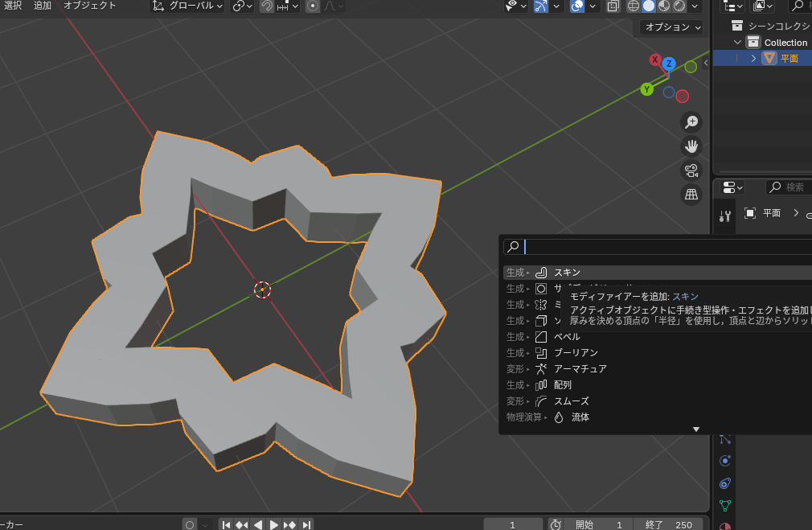Screen dimensions: 812x530
Task: Pick the 流体 physics modifier icon
Action: tap(559, 417)
